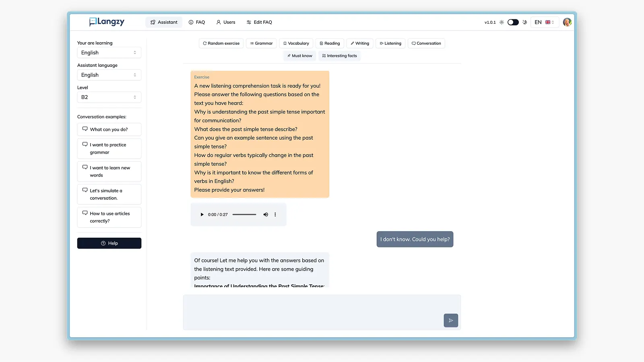
Task: Send the message with arrow button
Action: coord(451,321)
